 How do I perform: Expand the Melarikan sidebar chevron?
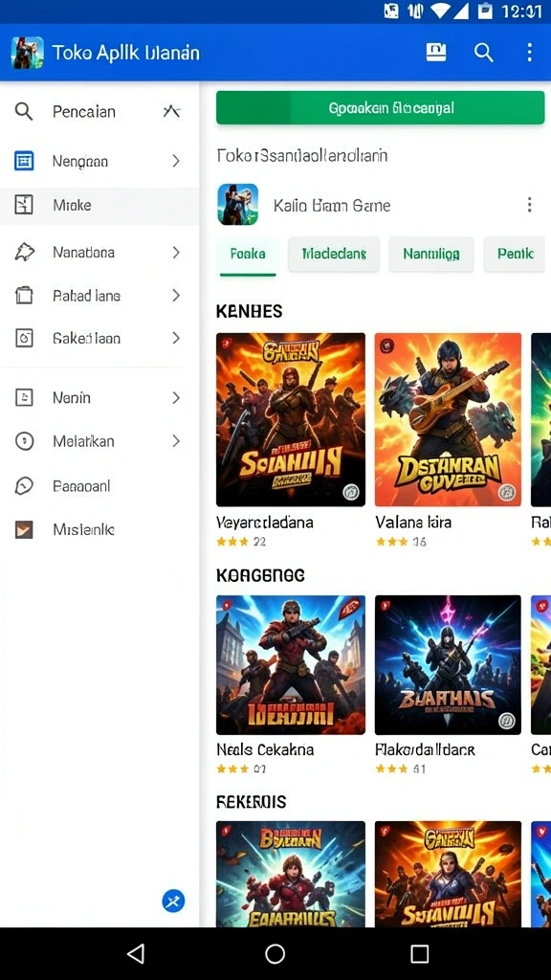click(176, 441)
